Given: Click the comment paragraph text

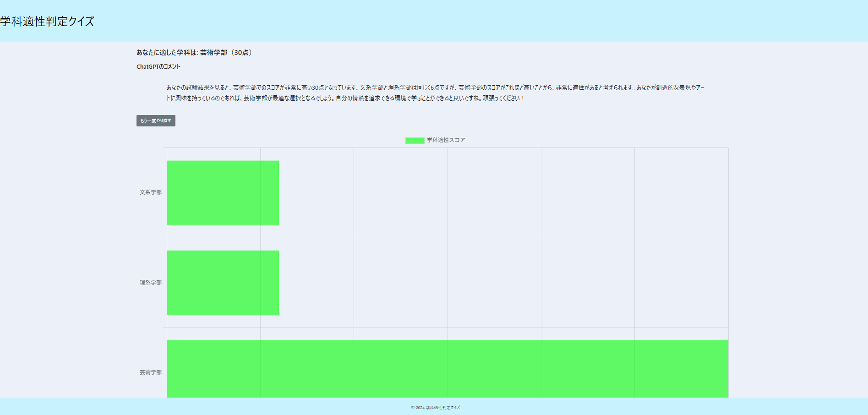Looking at the screenshot, I should pos(435,92).
